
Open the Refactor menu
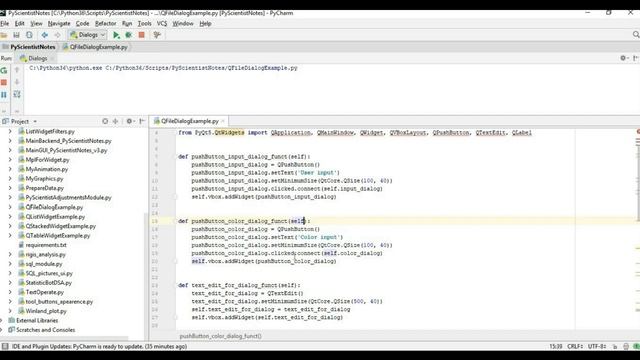pos(105,24)
